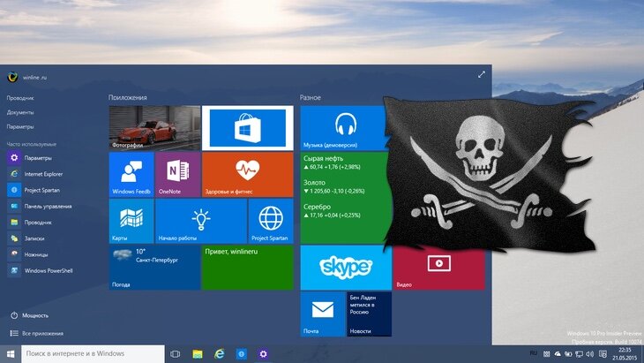
Task: Click the Приложения group heading
Action: click(x=128, y=98)
